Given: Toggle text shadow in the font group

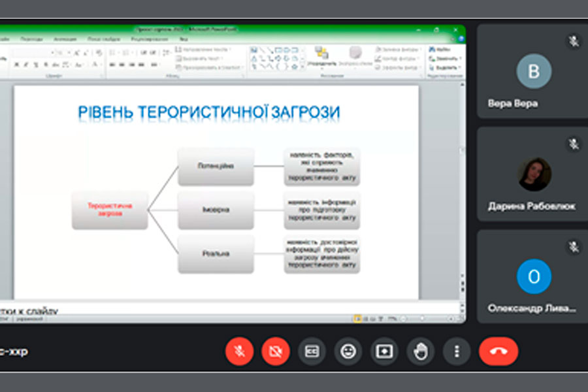Looking at the screenshot, I should pos(45,65).
